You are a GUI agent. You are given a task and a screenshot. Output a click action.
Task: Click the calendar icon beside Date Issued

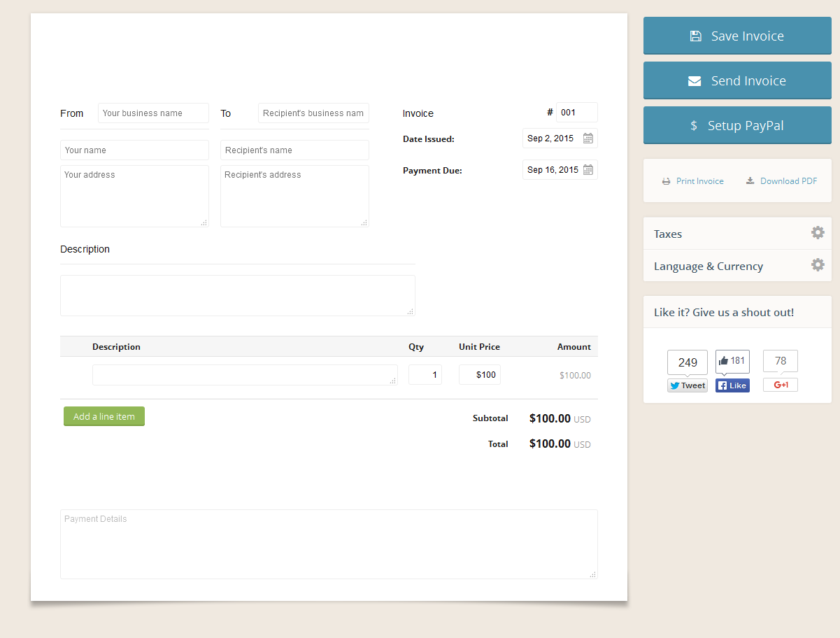pos(588,138)
